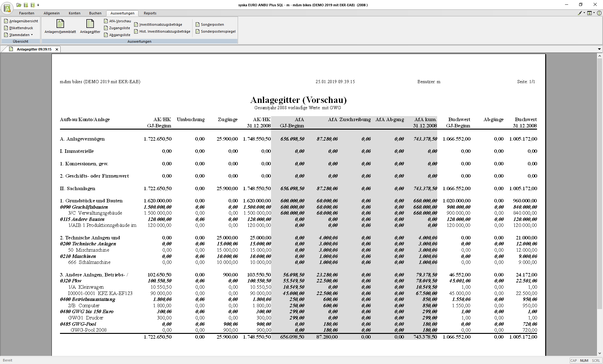Click the SCRL indicator in status bar
Viewport: 603px width, 364px height.
(x=596, y=361)
